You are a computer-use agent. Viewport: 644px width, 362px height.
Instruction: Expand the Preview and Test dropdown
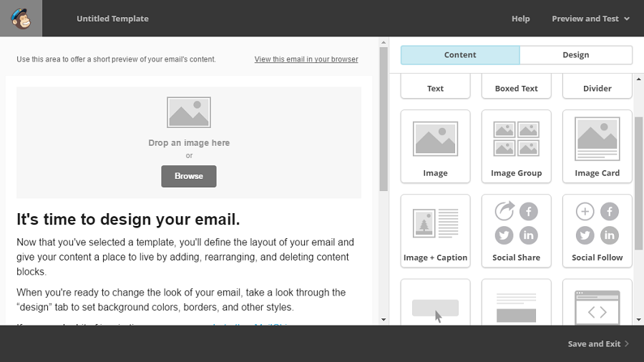click(x=590, y=19)
